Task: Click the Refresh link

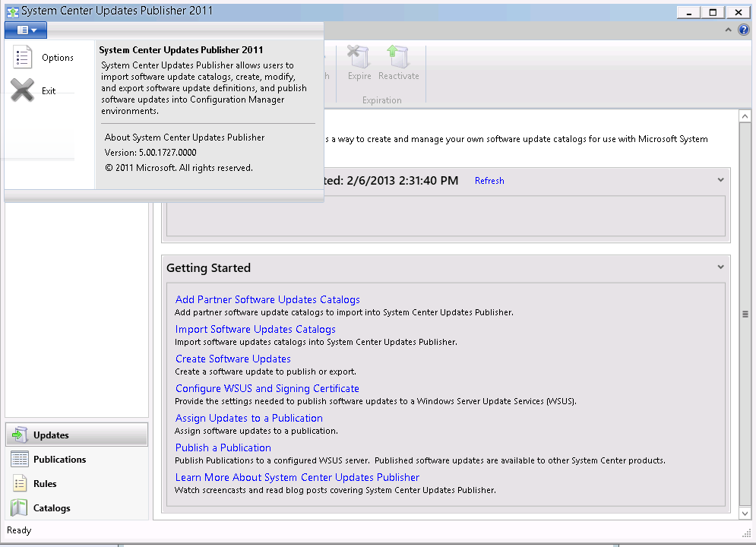Action: pyautogui.click(x=489, y=181)
